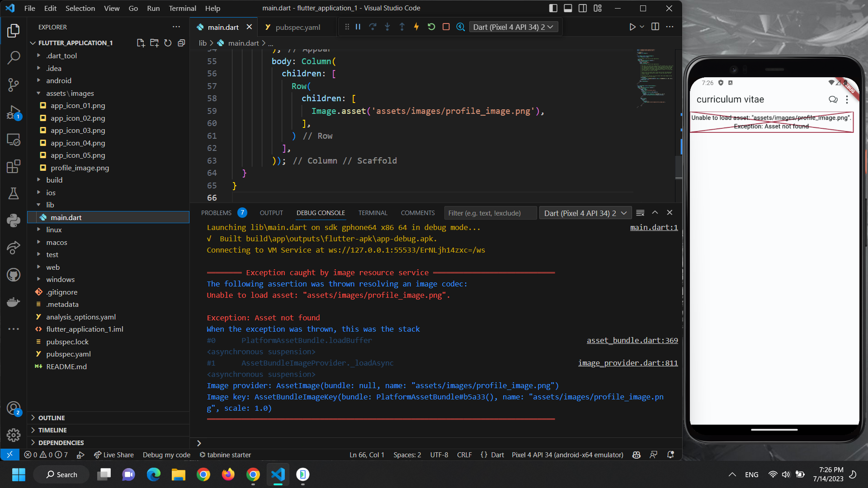Screen dimensions: 868x488
Task: Open the Manage gear menu
Action: coord(14,435)
